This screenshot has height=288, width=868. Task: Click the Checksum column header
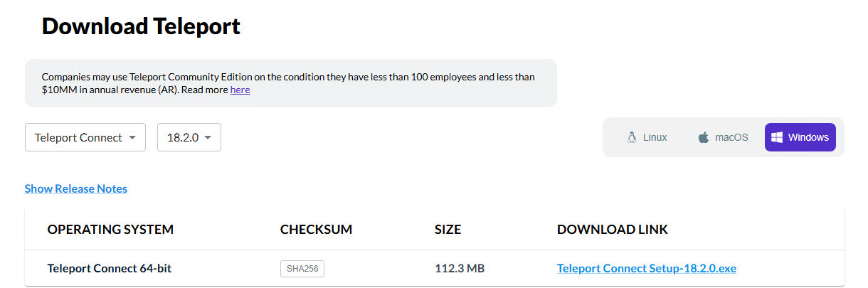[316, 230]
